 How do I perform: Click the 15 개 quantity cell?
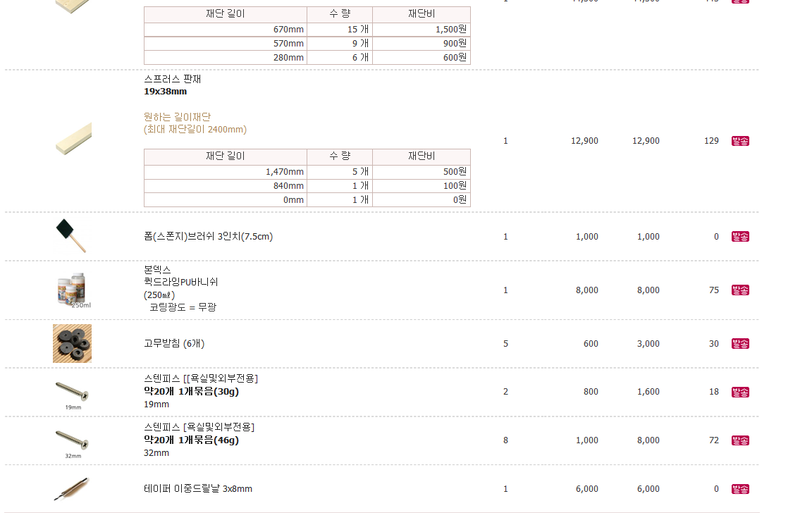point(340,30)
